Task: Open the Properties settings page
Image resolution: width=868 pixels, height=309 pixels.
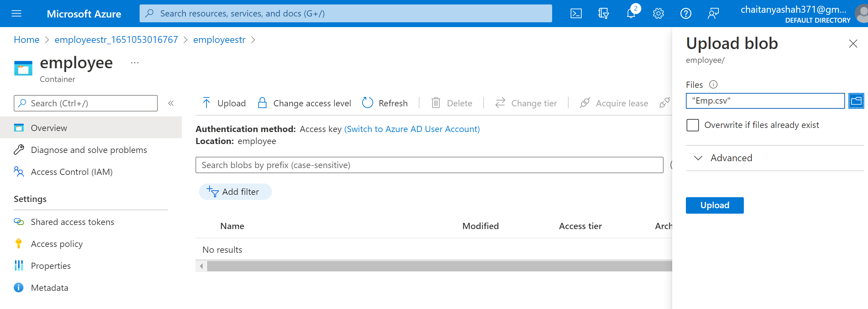Action: [x=51, y=265]
